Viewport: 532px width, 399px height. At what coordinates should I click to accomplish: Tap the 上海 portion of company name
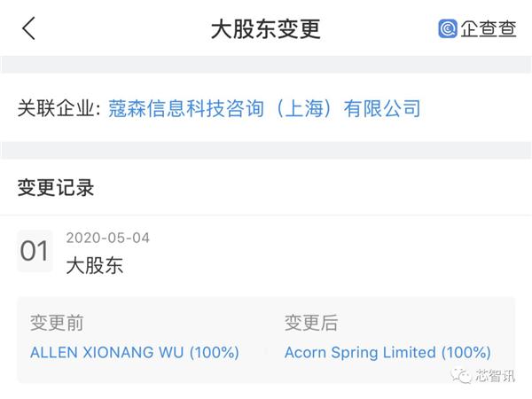point(303,108)
